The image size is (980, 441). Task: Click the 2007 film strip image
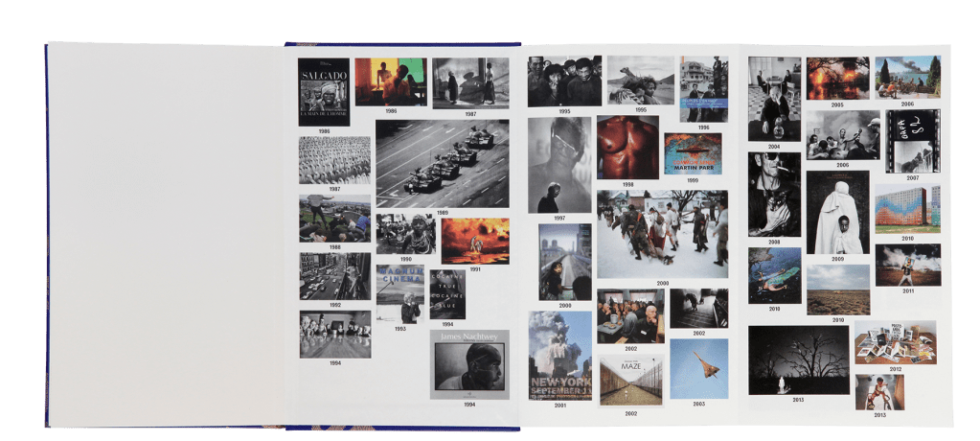point(913,141)
